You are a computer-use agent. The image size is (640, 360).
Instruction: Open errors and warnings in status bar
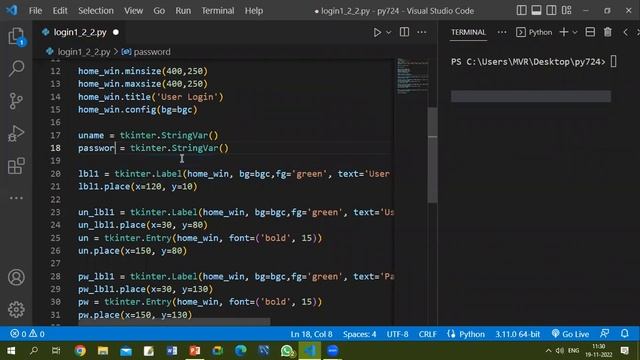click(x=27, y=334)
